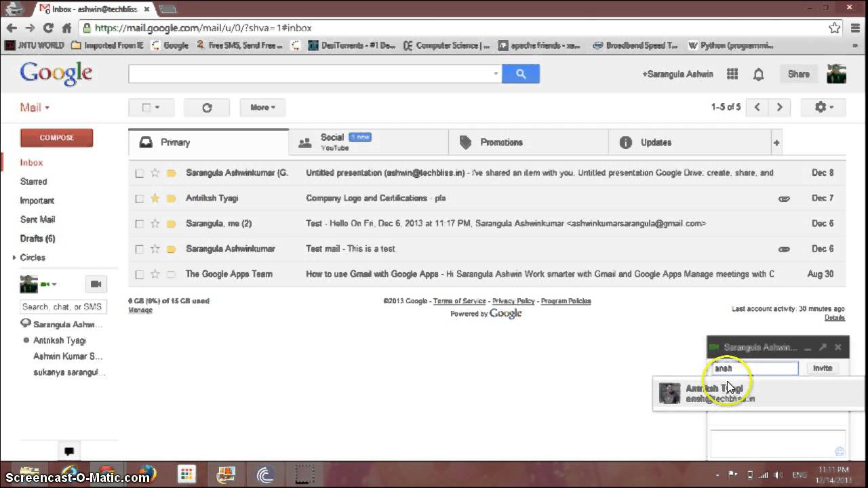
Task: Tick the Google Apps Team email checkbox
Action: pyautogui.click(x=139, y=274)
